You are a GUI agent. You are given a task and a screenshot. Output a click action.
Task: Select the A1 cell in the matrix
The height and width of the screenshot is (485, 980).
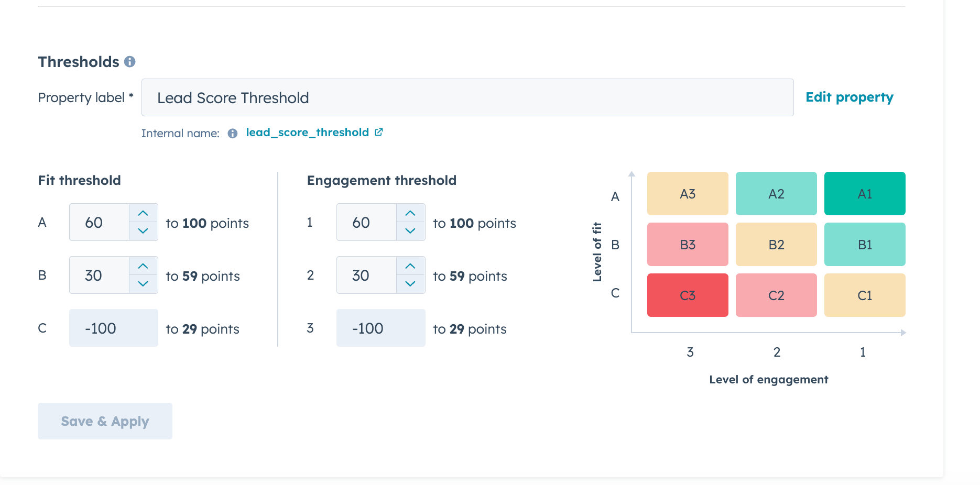point(864,193)
